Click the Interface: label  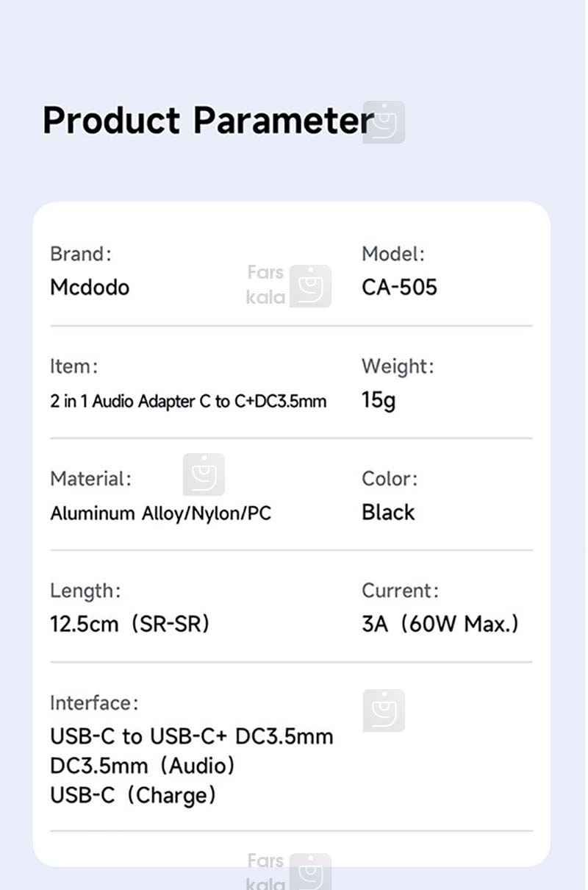(x=94, y=703)
